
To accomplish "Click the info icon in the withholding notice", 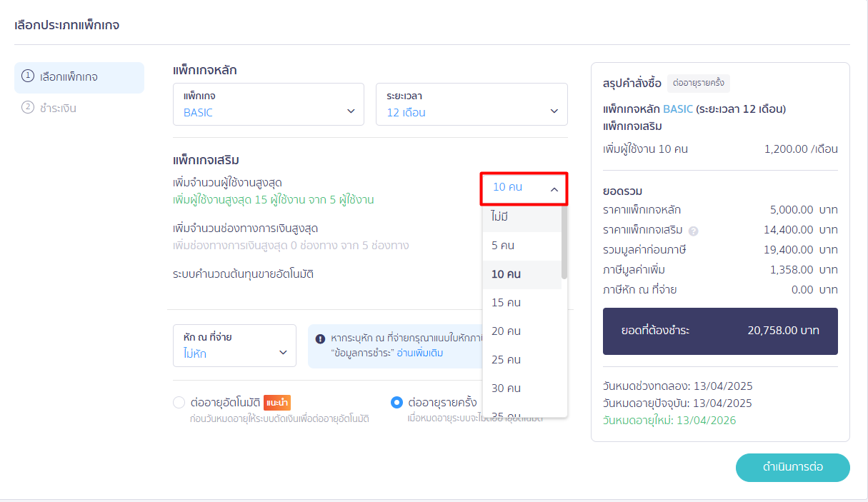I will coord(320,338).
